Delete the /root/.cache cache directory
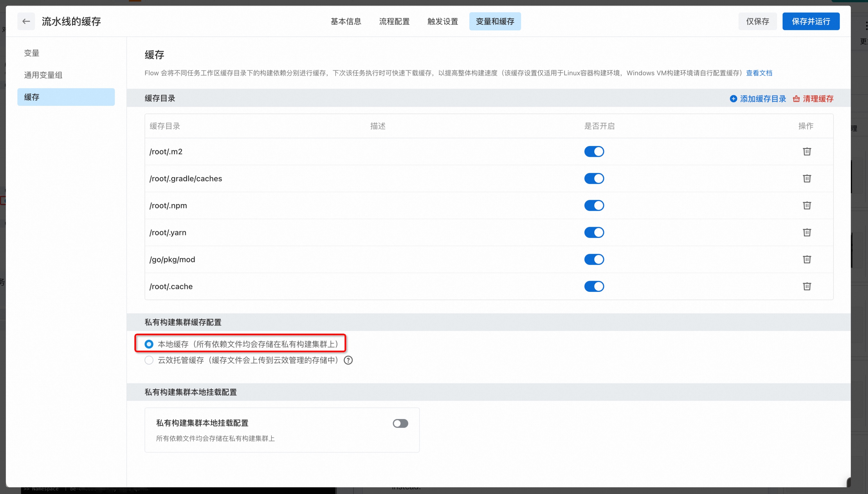The height and width of the screenshot is (494, 868). tap(807, 286)
